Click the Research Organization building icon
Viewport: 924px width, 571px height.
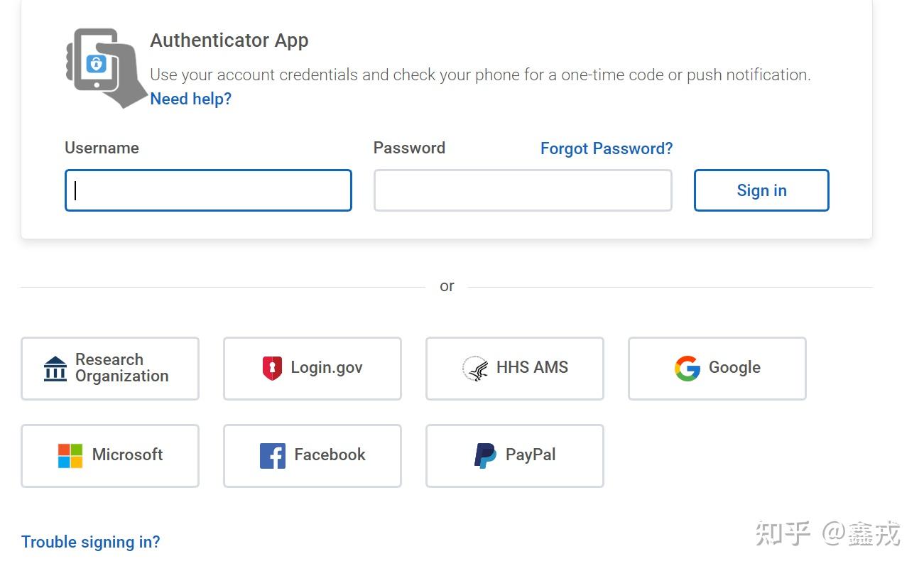(55, 369)
